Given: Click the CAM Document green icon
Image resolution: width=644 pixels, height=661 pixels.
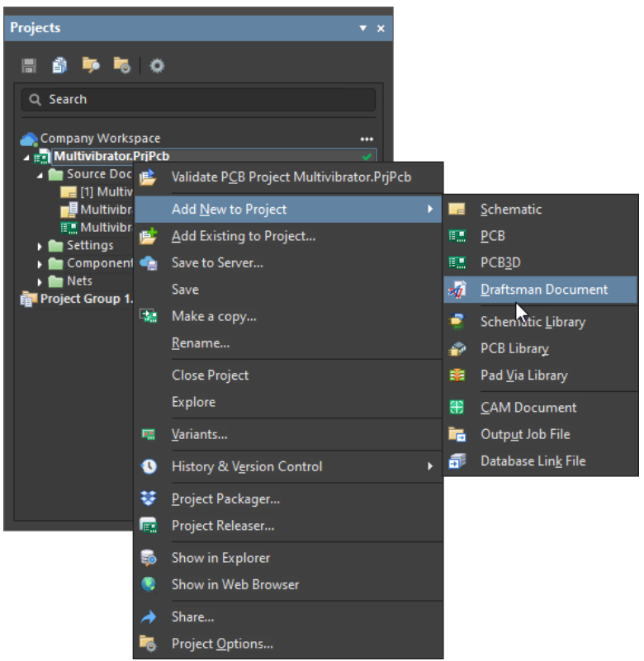Looking at the screenshot, I should pos(457,408).
